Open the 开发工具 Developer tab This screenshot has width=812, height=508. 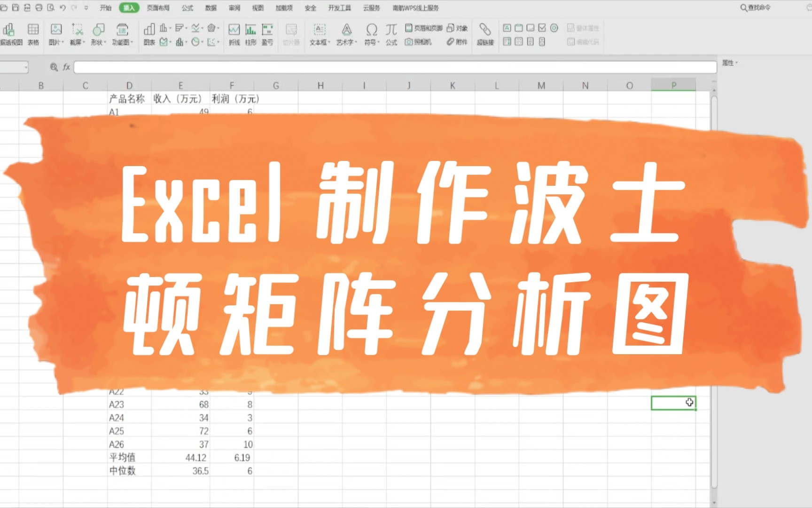[x=340, y=8]
